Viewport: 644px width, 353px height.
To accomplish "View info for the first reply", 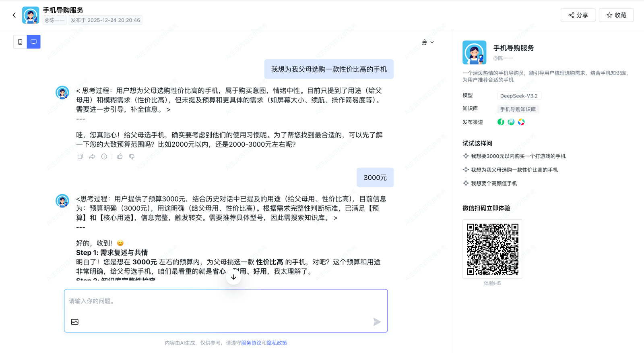I will [x=104, y=156].
